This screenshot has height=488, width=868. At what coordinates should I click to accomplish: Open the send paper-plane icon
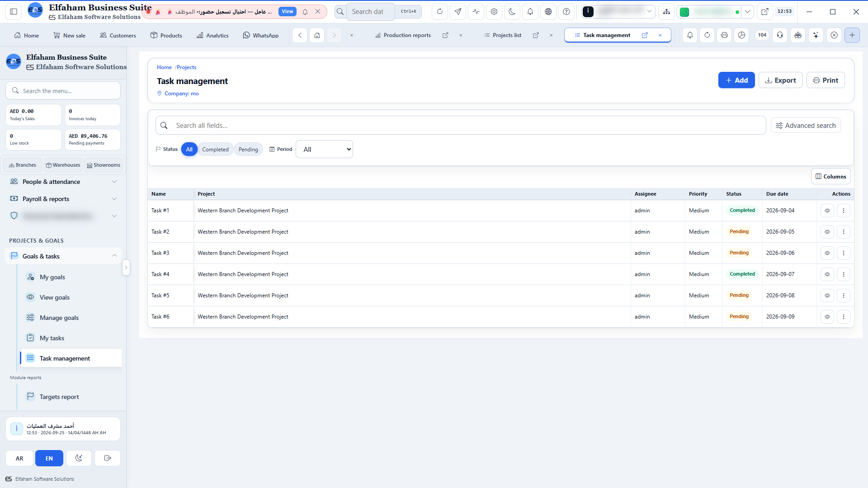458,12
